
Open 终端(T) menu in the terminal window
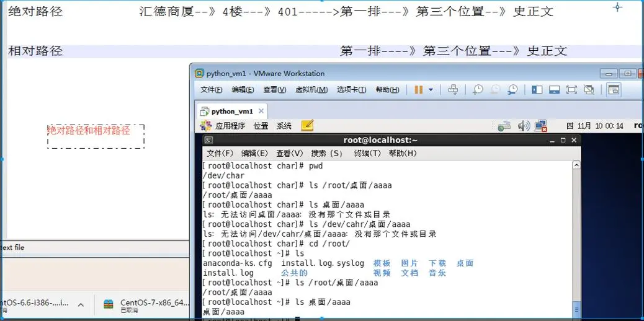click(x=367, y=153)
